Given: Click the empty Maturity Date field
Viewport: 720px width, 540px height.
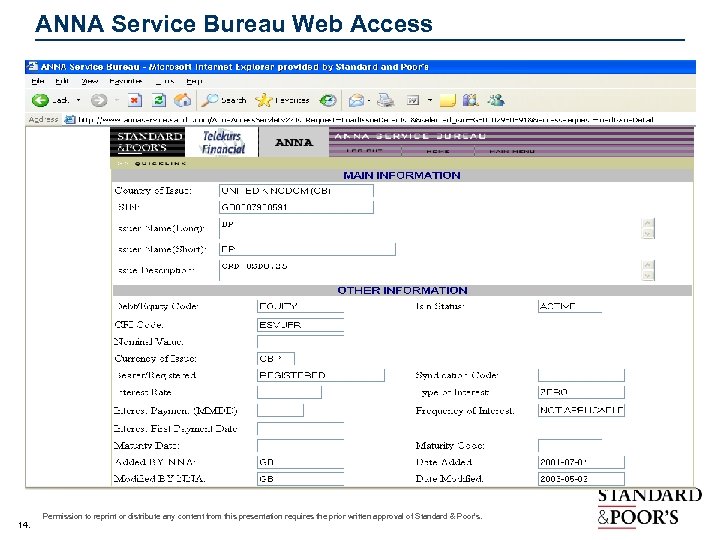Looking at the screenshot, I should coord(300,445).
